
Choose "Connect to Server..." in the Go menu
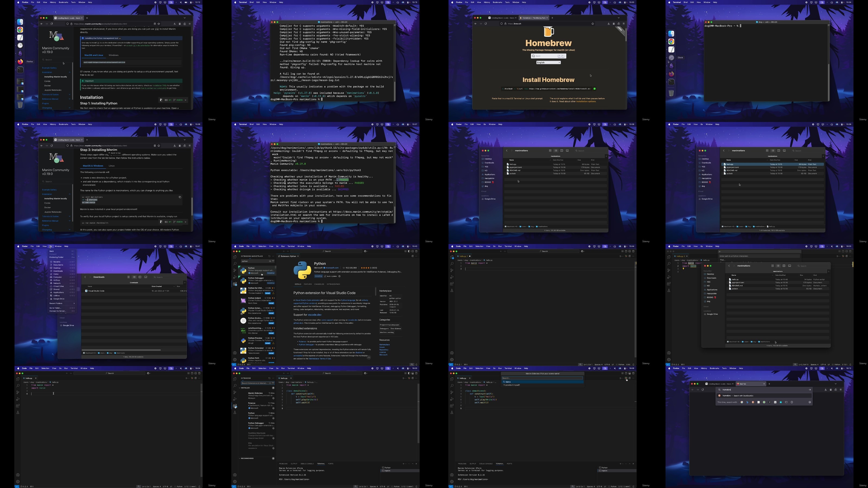pyautogui.click(x=62, y=311)
